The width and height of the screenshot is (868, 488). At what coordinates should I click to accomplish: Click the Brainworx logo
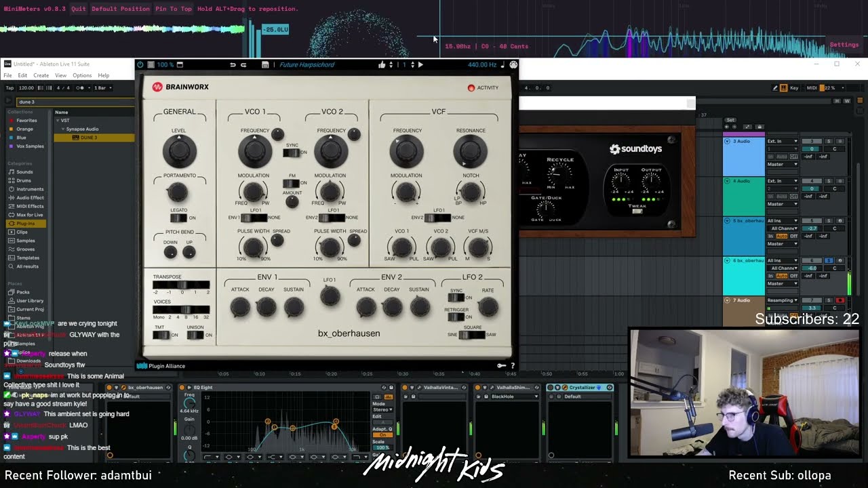click(x=180, y=87)
